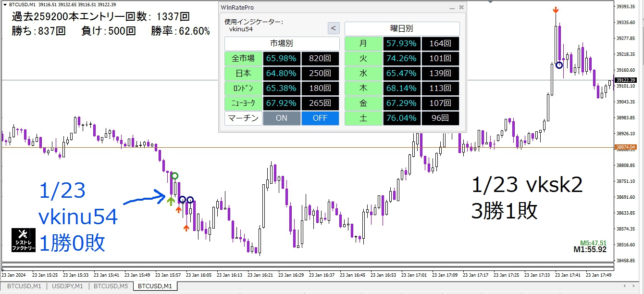Click the 68.14% Thursday win rate
Image resolution: width=644 pixels, height=294 pixels.
[x=402, y=89]
